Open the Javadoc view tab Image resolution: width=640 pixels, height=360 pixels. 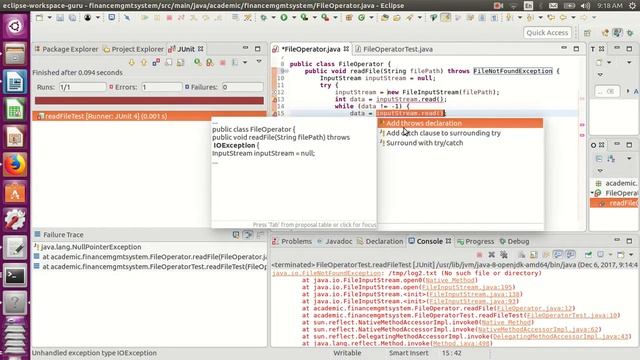tap(335, 242)
